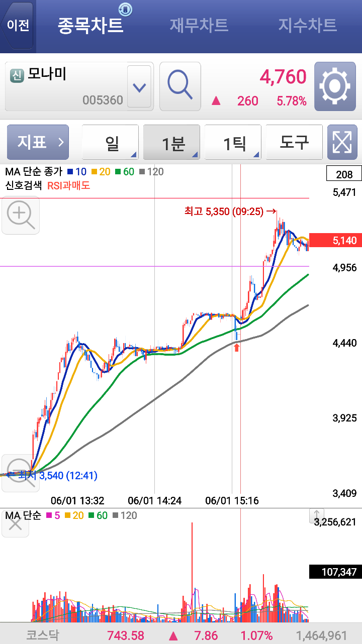Tap the 신 badge next to 모나미
The width and height of the screenshot is (362, 644).
(x=17, y=75)
